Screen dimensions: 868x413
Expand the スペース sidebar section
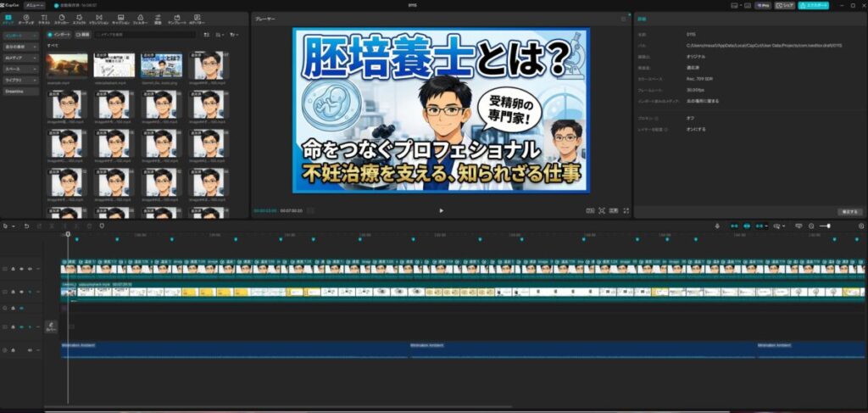pos(20,68)
